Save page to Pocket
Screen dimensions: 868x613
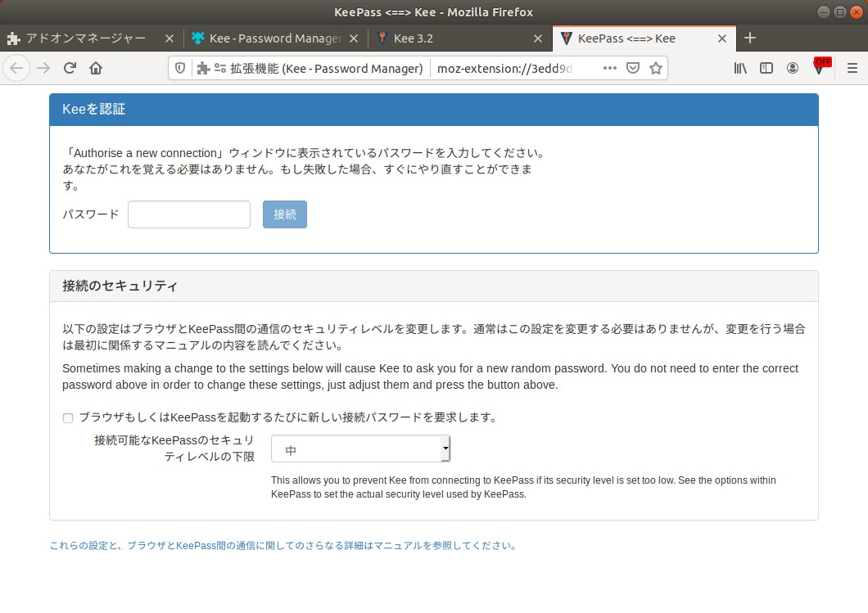pos(633,69)
